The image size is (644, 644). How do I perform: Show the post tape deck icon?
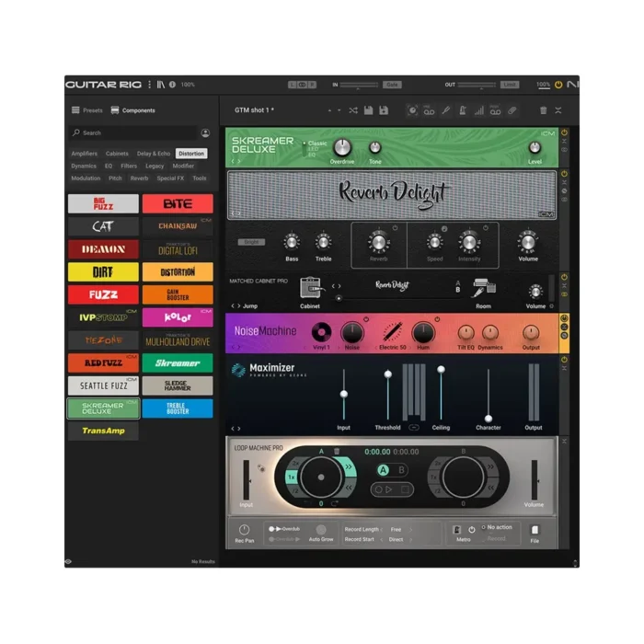(495, 110)
